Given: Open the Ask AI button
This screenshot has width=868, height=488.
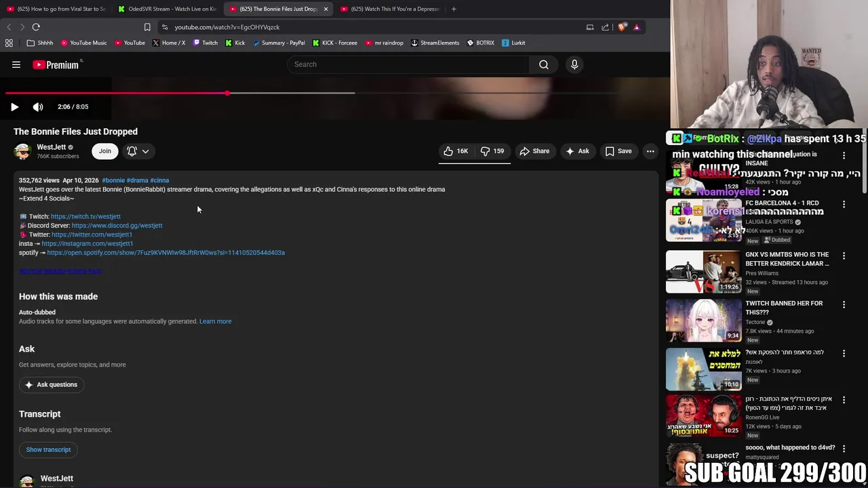Looking at the screenshot, I should tap(577, 151).
